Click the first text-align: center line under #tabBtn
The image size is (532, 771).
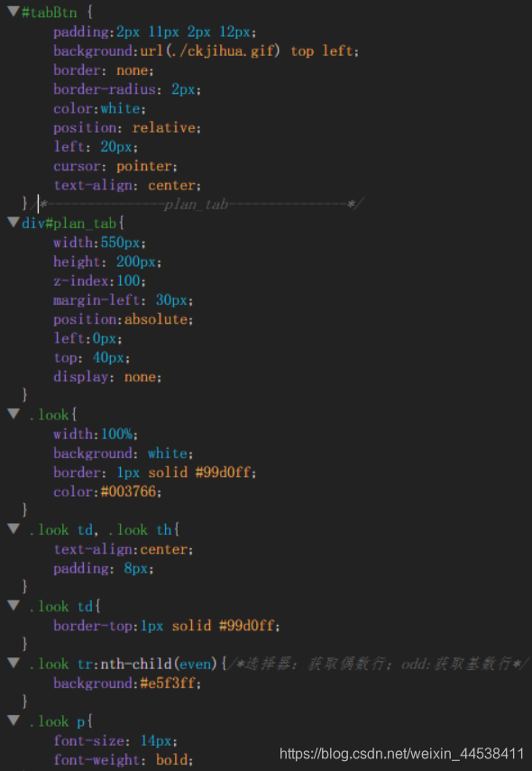(127, 185)
